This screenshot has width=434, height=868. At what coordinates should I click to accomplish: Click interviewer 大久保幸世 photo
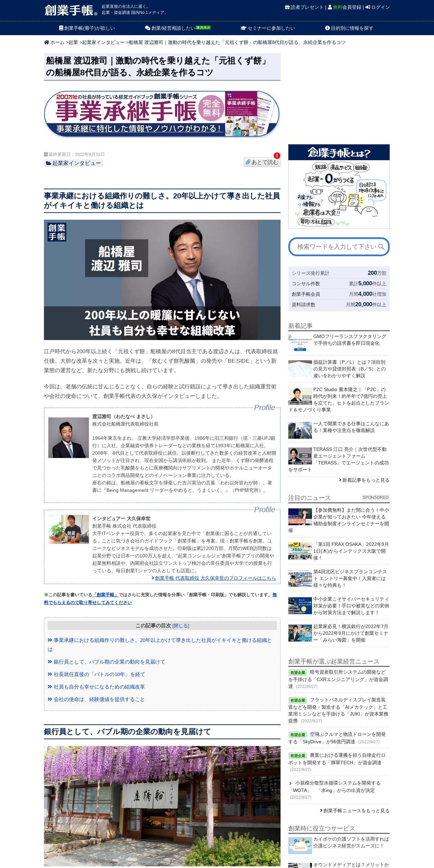point(69,529)
